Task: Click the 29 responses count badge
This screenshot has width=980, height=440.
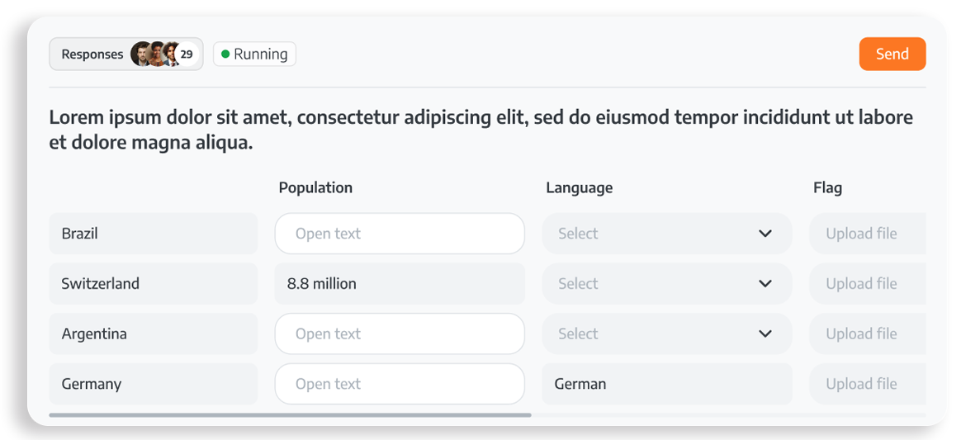Action: point(187,54)
